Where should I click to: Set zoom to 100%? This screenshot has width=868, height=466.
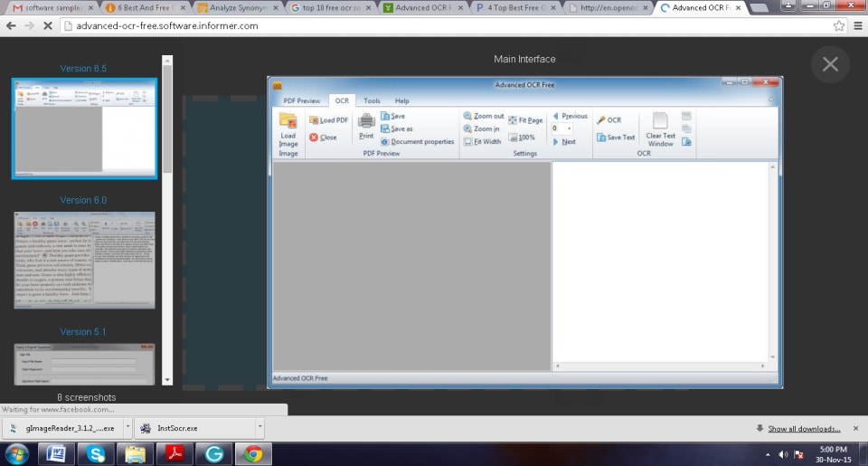click(x=522, y=138)
